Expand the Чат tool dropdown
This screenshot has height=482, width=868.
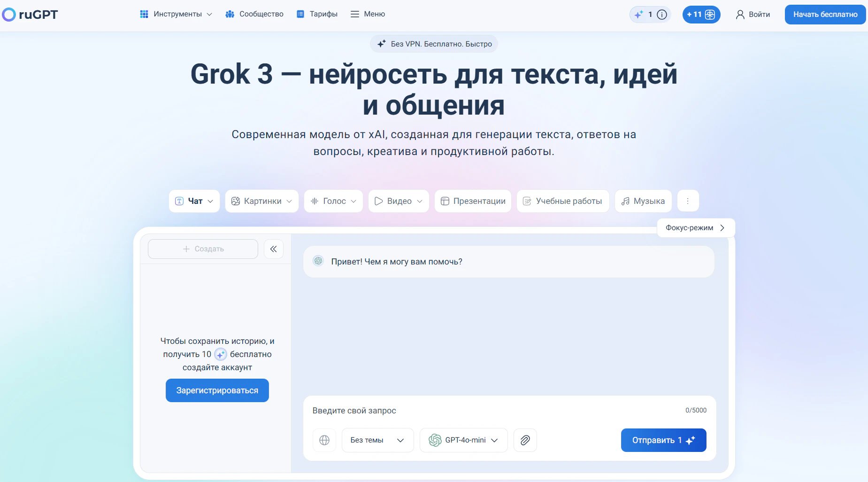click(x=194, y=201)
